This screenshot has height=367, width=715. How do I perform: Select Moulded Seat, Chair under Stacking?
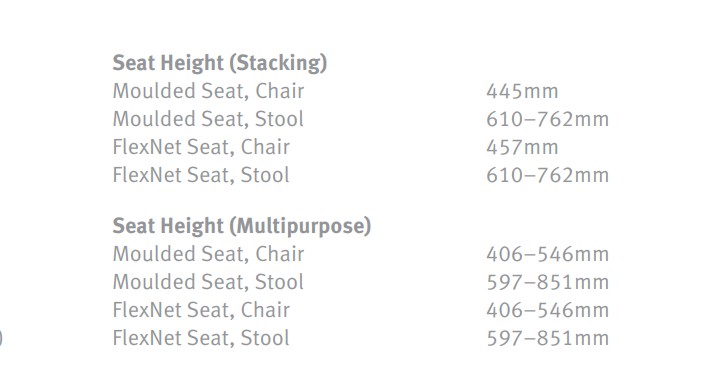pos(208,91)
